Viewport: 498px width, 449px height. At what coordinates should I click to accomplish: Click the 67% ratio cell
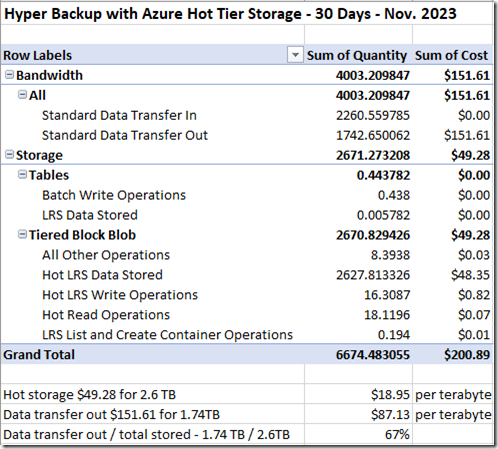[x=397, y=435]
